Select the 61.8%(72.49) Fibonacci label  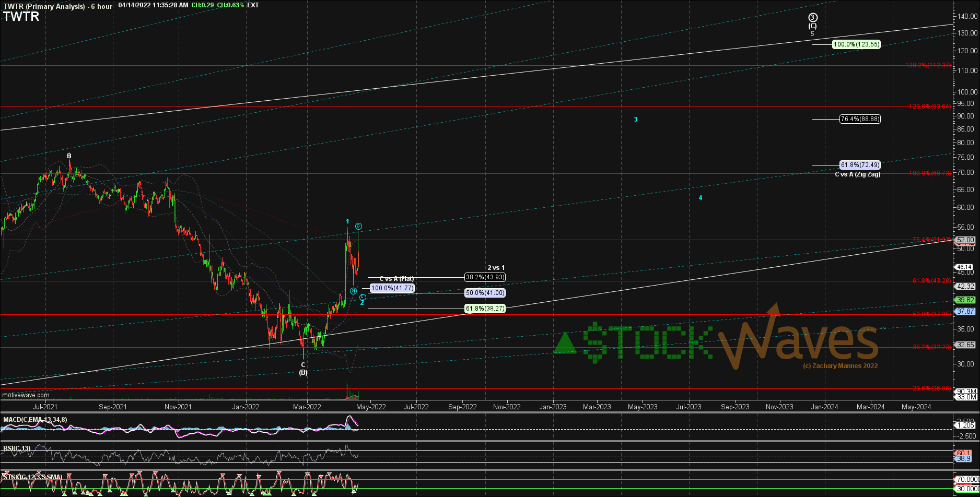[860, 164]
